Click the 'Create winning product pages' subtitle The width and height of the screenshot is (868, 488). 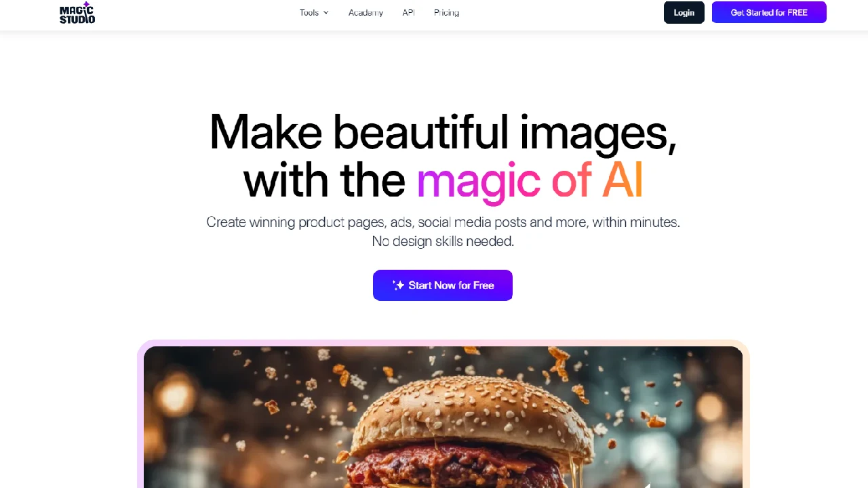click(x=443, y=222)
